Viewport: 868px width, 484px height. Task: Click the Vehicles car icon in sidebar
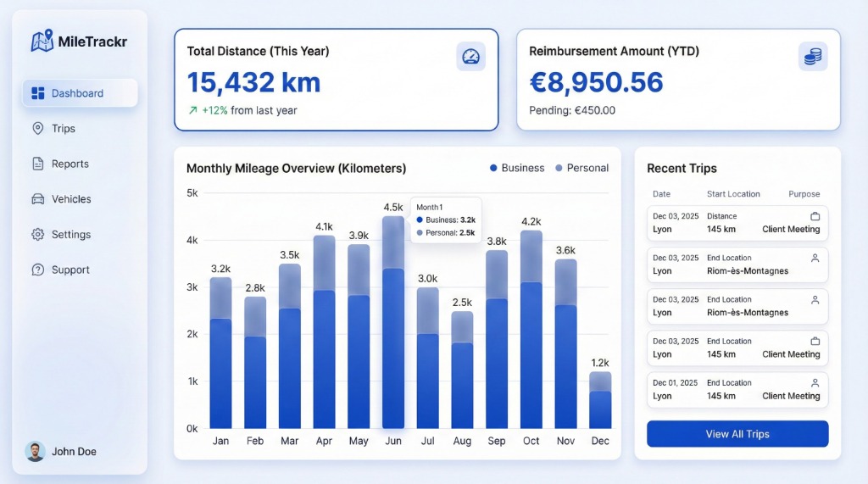37,199
